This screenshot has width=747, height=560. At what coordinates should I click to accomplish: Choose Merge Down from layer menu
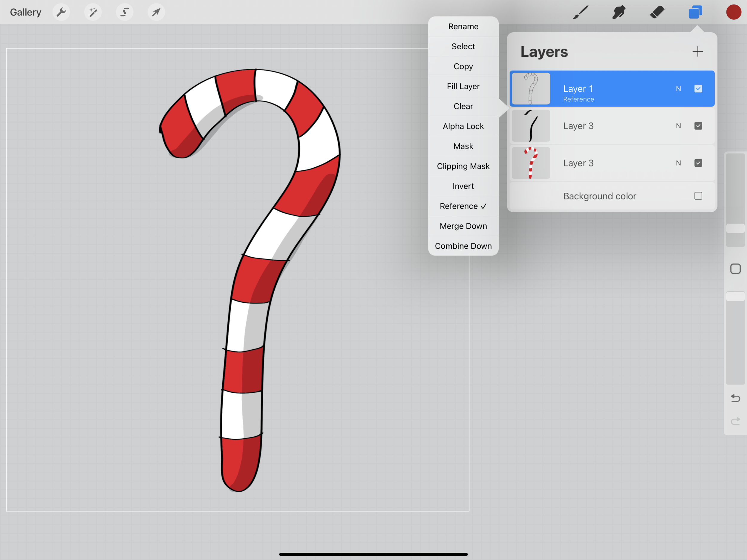(463, 226)
